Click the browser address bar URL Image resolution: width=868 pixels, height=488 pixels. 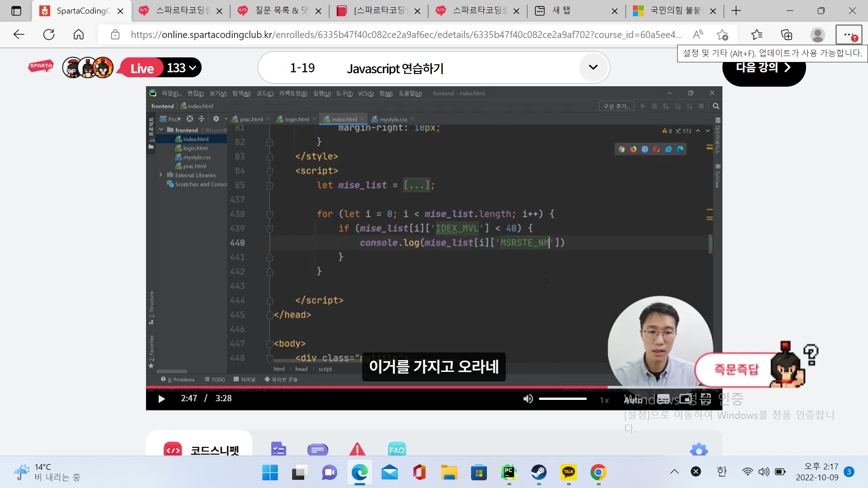tap(406, 34)
